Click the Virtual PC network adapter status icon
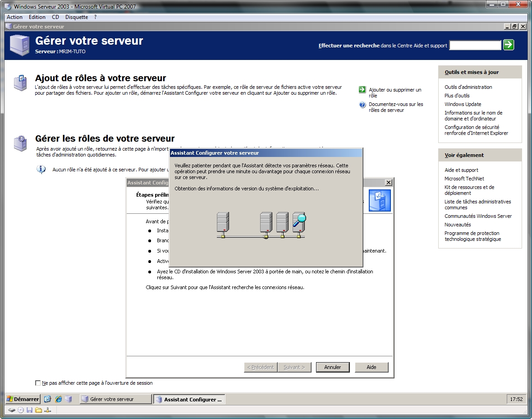 point(47,410)
